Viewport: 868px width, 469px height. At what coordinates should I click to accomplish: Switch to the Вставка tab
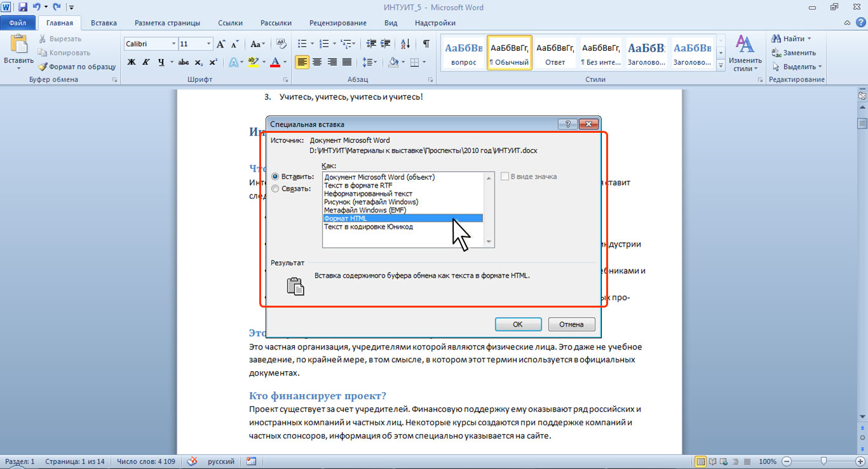[x=104, y=23]
